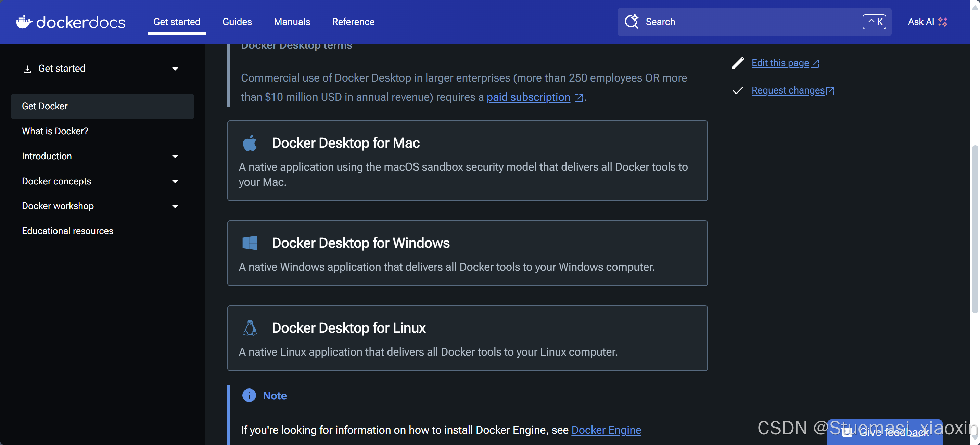Open Introduction sidebar item

point(47,156)
